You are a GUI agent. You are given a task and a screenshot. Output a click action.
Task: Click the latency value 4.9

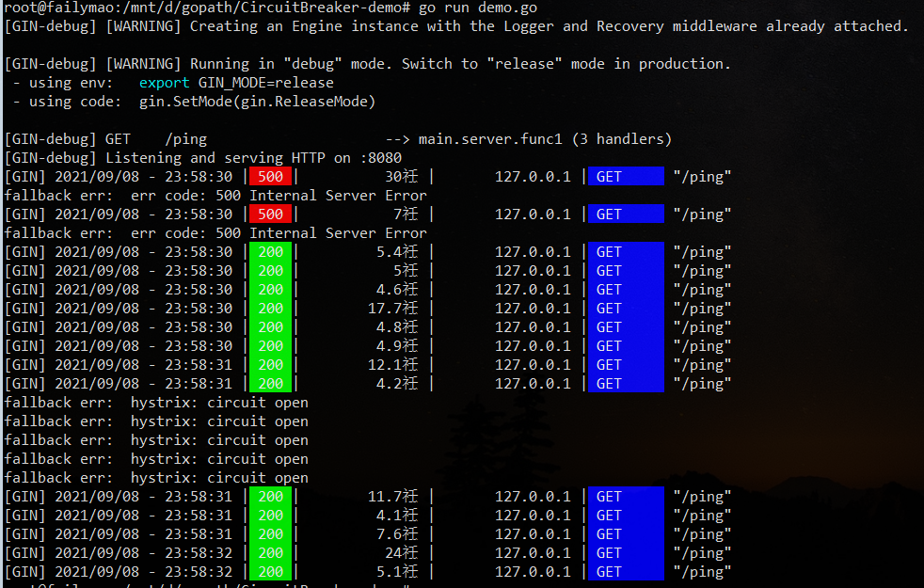click(397, 346)
